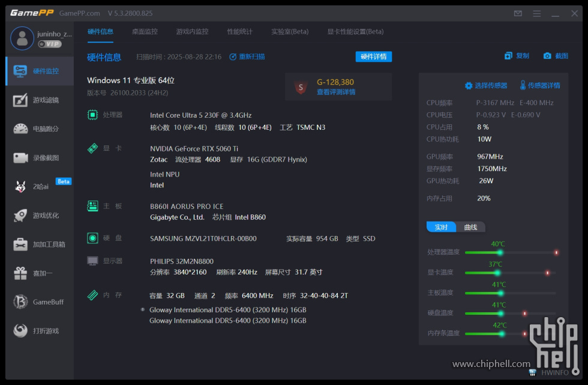Click the 复制 copy text button
588x385 pixels.
523,56
